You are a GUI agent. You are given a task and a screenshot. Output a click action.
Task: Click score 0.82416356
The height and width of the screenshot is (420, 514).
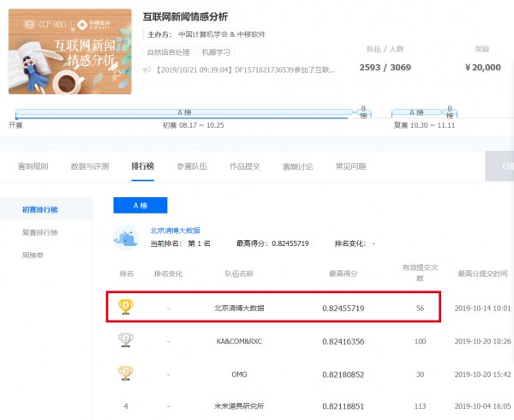[x=344, y=342]
